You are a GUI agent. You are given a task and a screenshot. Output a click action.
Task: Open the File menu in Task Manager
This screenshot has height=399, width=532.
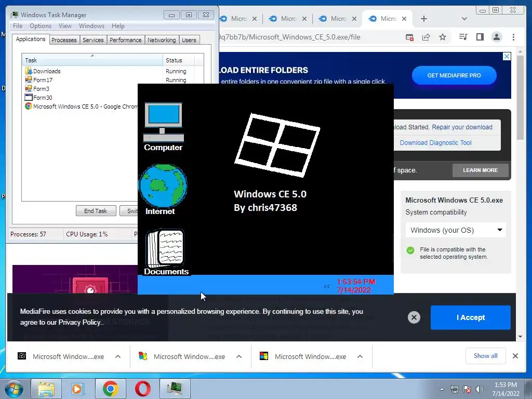tap(18, 26)
